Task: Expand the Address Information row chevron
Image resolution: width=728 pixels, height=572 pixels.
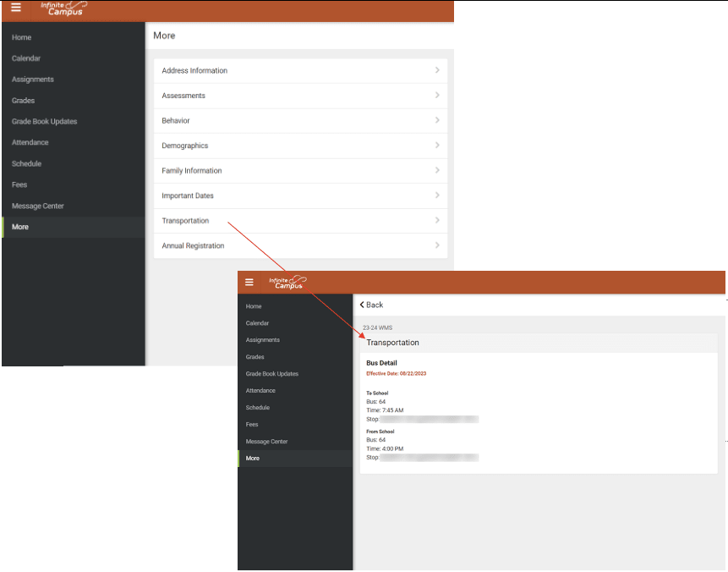Action: [437, 70]
